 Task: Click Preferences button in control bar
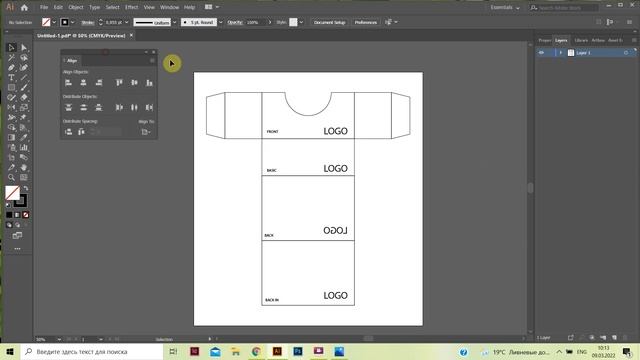[366, 22]
